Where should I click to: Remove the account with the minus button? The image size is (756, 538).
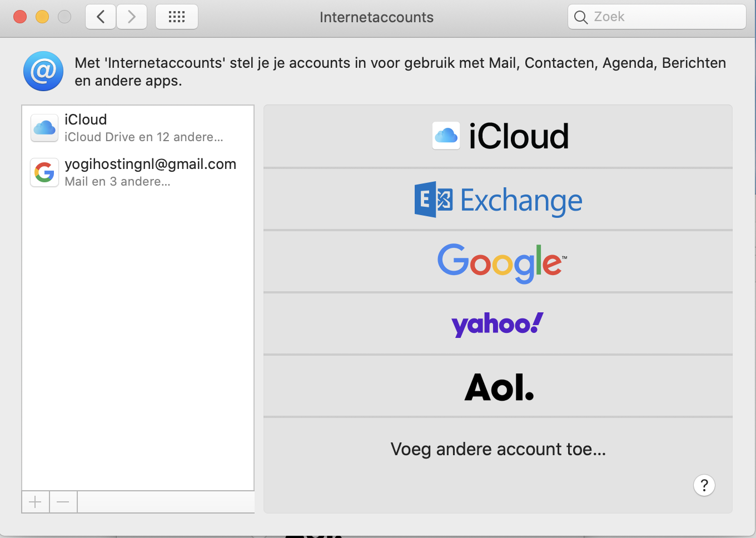coord(63,502)
